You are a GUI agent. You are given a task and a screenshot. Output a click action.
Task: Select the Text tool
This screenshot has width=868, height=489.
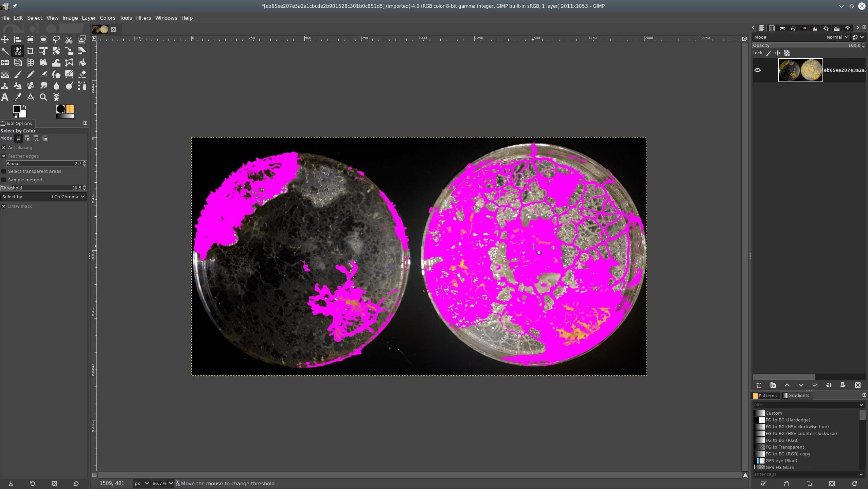point(5,97)
